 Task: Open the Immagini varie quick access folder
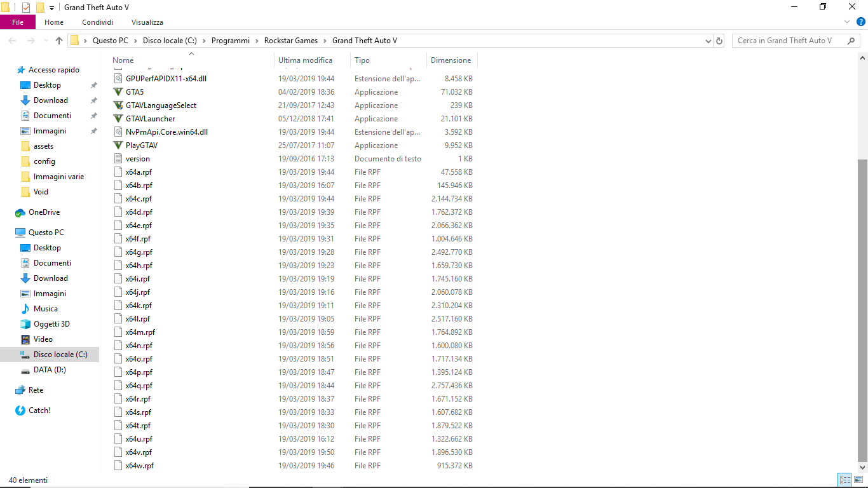58,177
